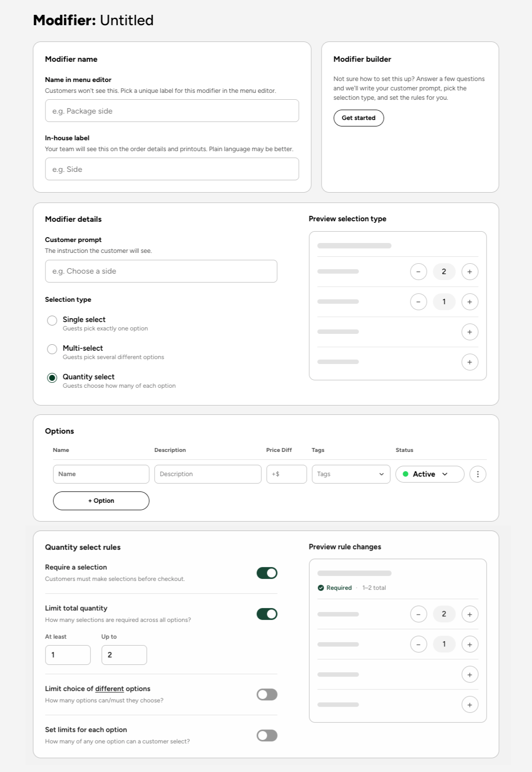Click the '1–2 total' text
532x772 pixels.
click(x=374, y=588)
